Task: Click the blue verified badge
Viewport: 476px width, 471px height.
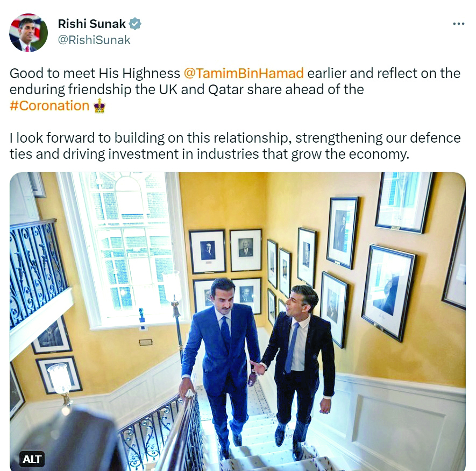Action: 136,24
